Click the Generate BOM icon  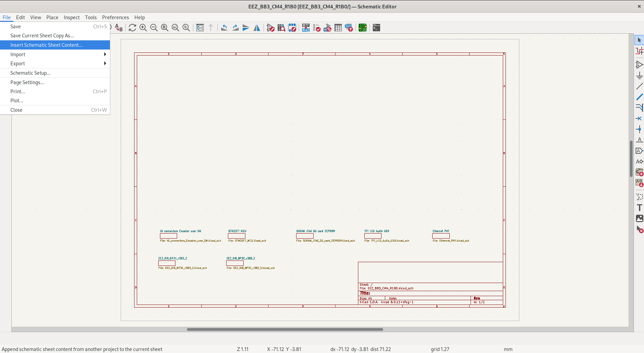click(349, 28)
